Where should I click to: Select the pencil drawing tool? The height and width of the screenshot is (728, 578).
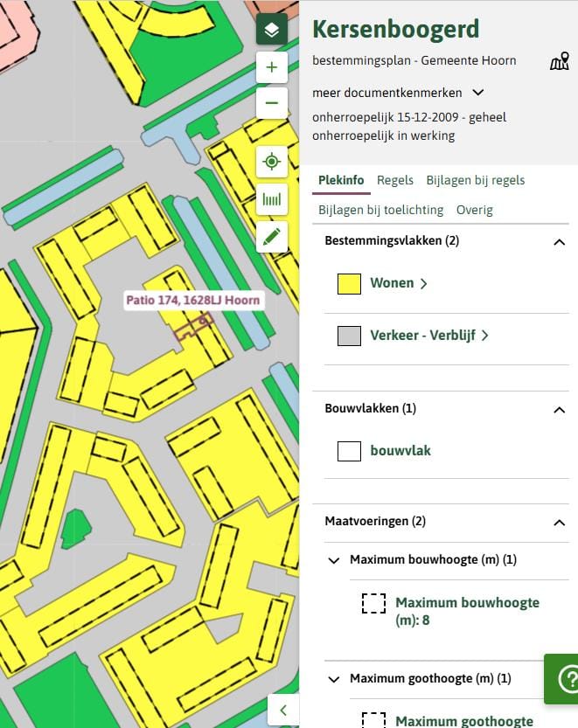[x=271, y=236]
